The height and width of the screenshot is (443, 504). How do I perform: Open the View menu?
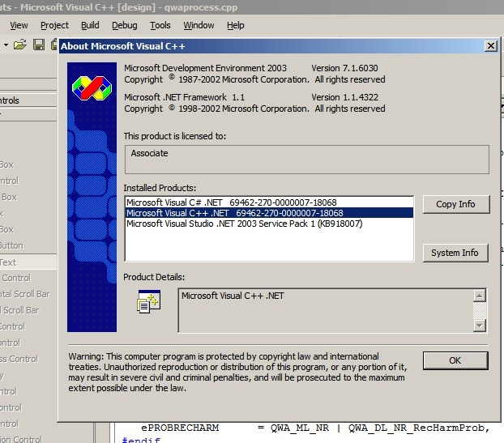tap(19, 25)
